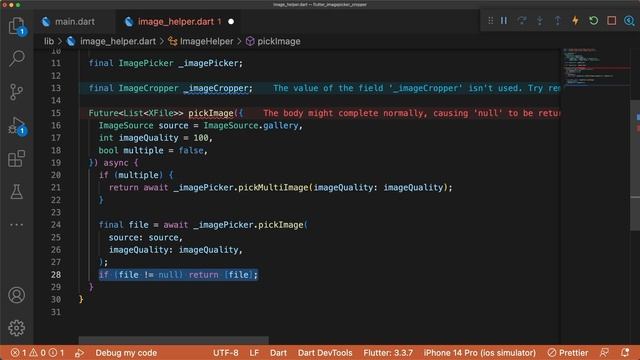The height and width of the screenshot is (360, 640).
Task: Open feedback icon in status bar
Action: (x=604, y=353)
